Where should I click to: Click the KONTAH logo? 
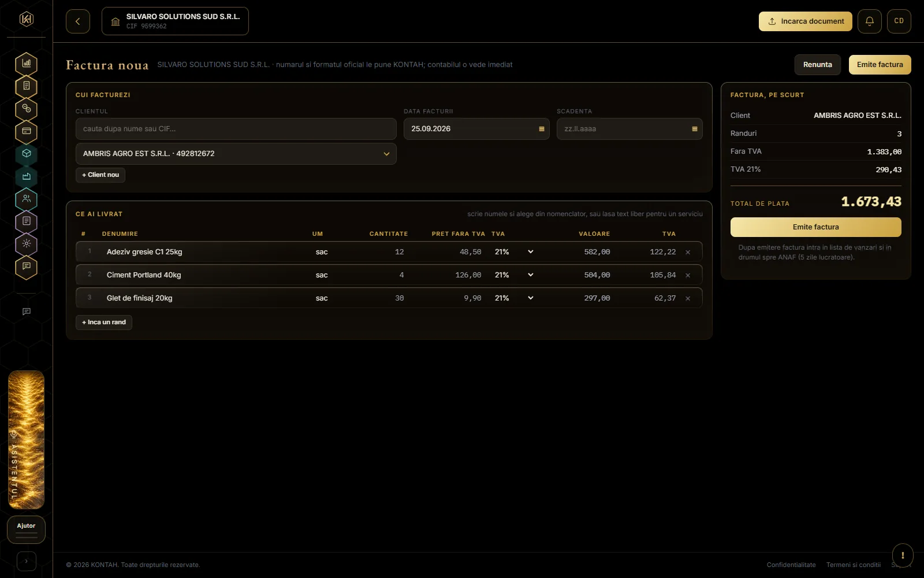click(26, 19)
